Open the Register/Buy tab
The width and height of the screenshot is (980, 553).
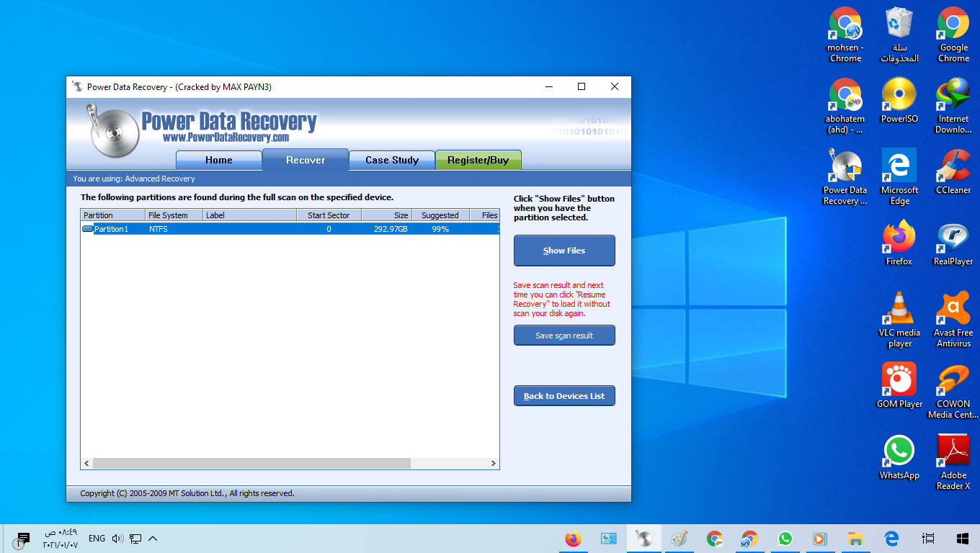(478, 160)
